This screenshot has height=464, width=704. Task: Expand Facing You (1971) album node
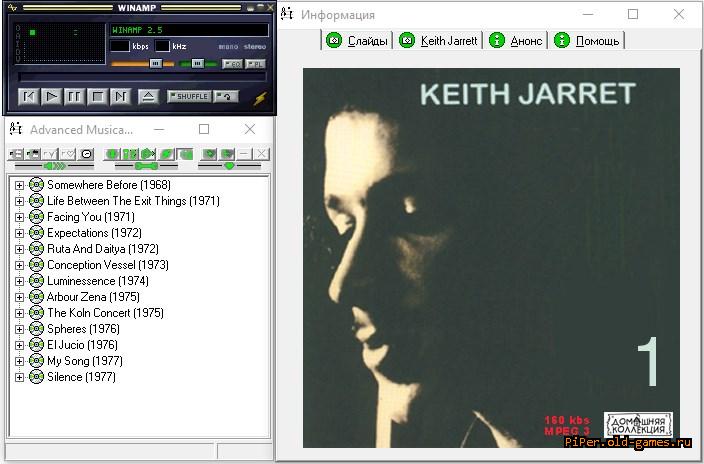click(x=19, y=217)
